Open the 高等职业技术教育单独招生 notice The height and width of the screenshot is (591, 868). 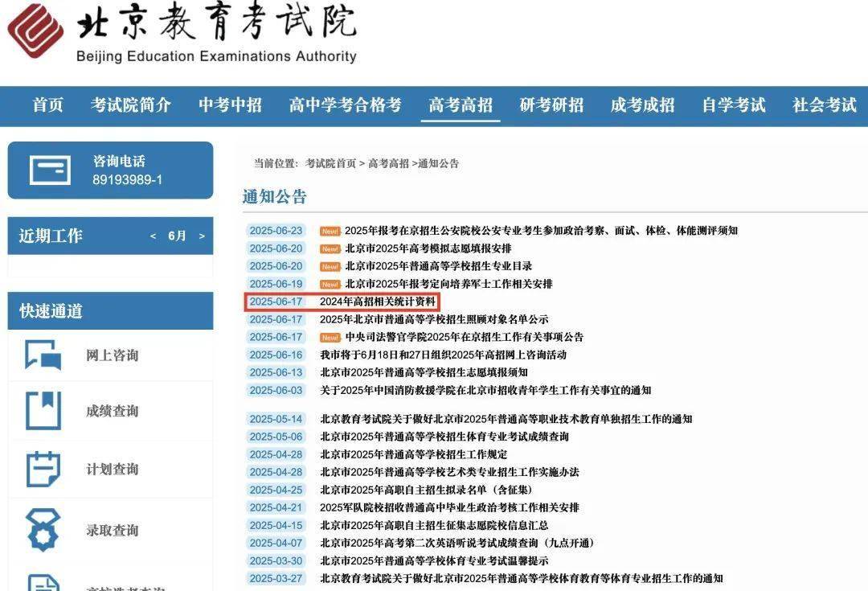(506, 419)
